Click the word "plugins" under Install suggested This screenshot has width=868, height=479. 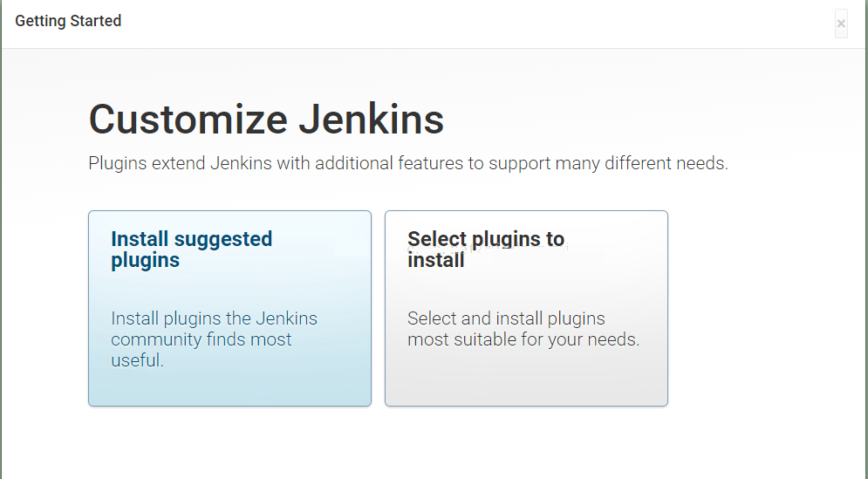pos(145,261)
